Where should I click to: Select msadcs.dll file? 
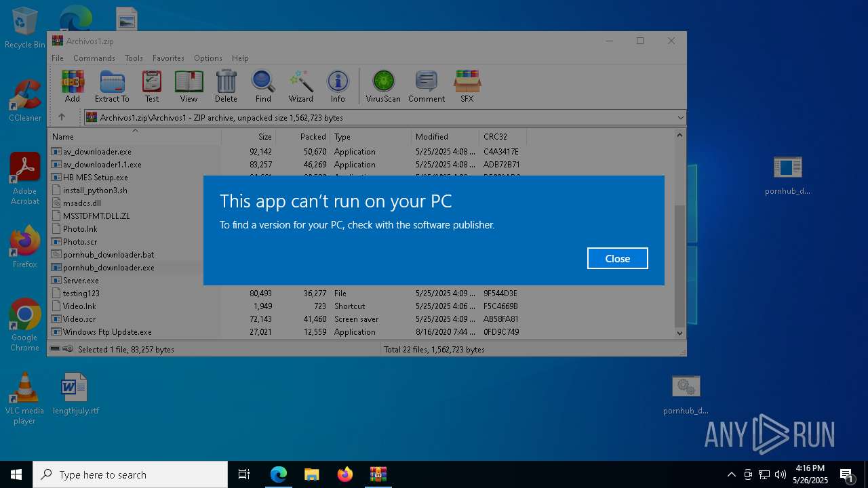[x=81, y=203]
